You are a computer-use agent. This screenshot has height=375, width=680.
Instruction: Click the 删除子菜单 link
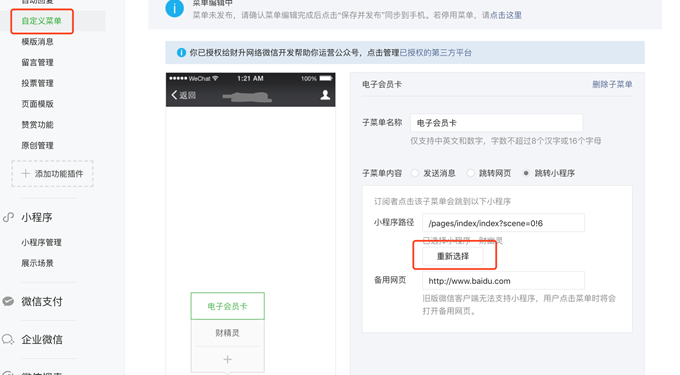coord(612,84)
